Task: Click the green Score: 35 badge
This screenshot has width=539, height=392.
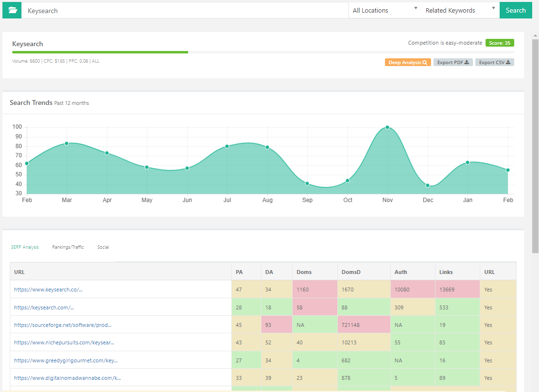Action: point(500,43)
